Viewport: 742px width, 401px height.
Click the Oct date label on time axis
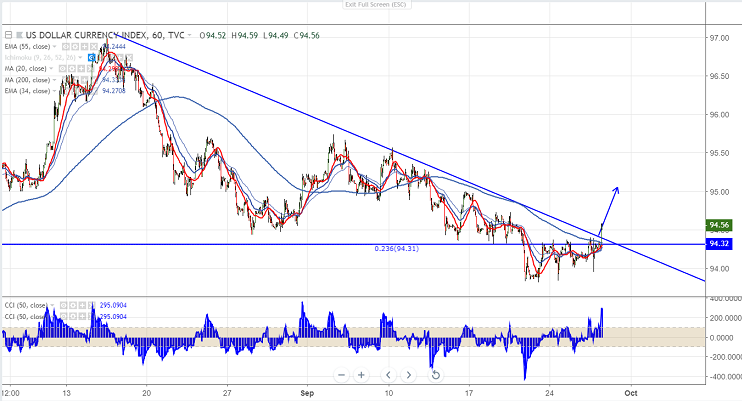point(631,393)
